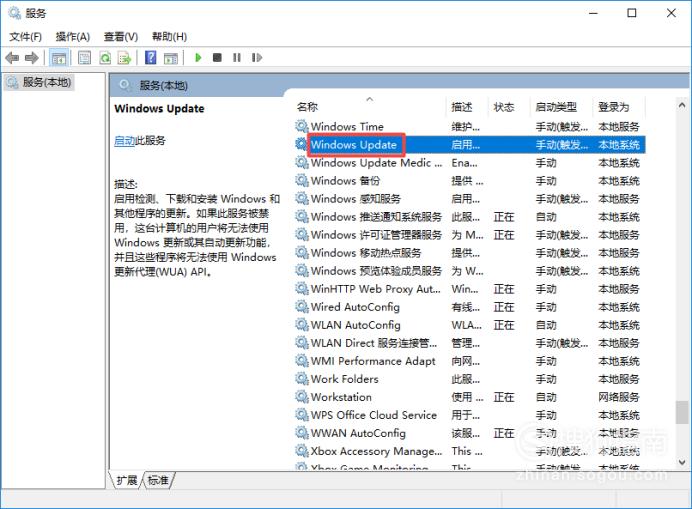Select 服务(本地) in the left tree
Image resolution: width=692 pixels, height=509 pixels.
pos(39,82)
